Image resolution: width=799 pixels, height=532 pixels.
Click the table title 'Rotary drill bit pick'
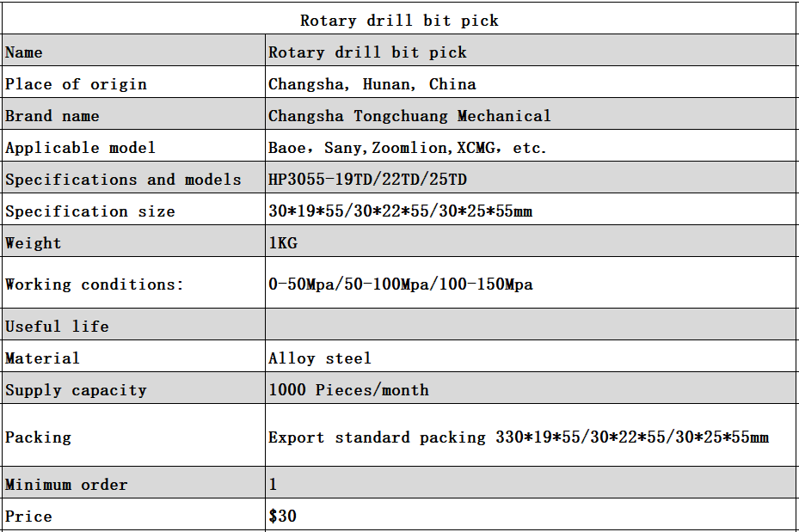(x=399, y=19)
